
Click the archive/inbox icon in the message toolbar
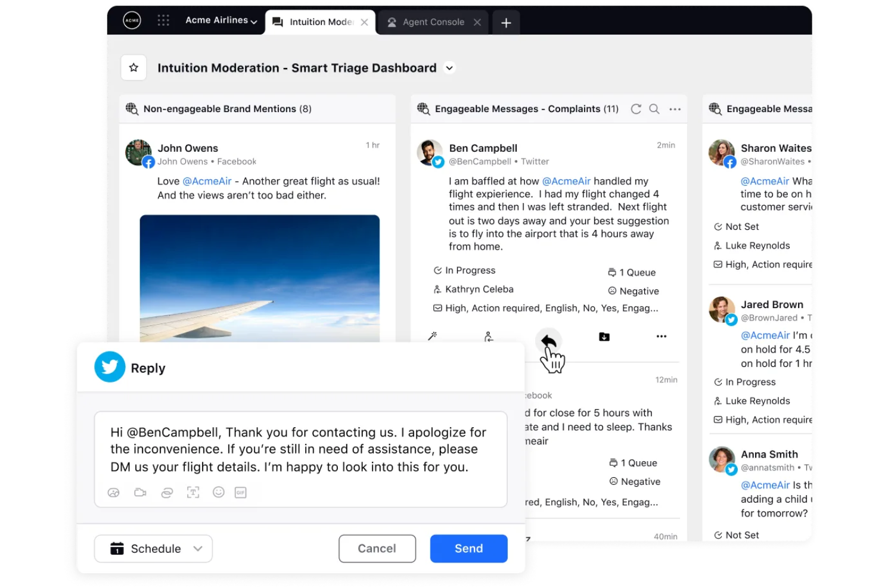(x=604, y=336)
